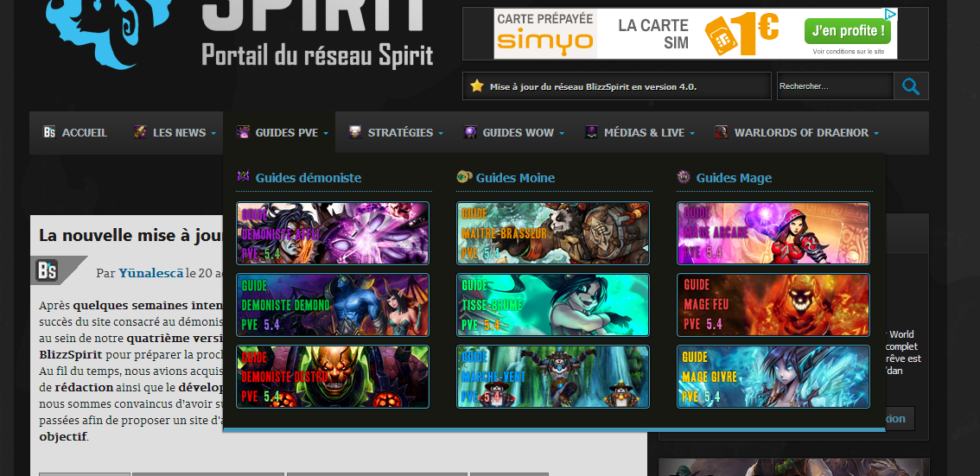
Task: Click the magnifying glass search button
Action: (x=911, y=86)
